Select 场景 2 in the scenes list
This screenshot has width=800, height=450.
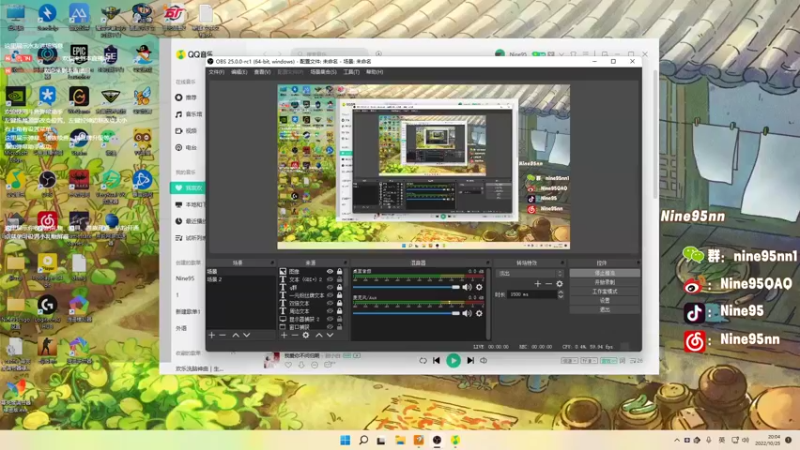[241, 280]
